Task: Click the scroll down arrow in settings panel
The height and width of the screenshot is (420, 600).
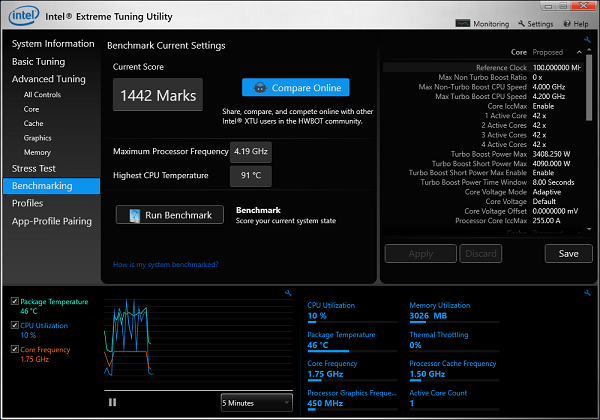Action: click(589, 230)
